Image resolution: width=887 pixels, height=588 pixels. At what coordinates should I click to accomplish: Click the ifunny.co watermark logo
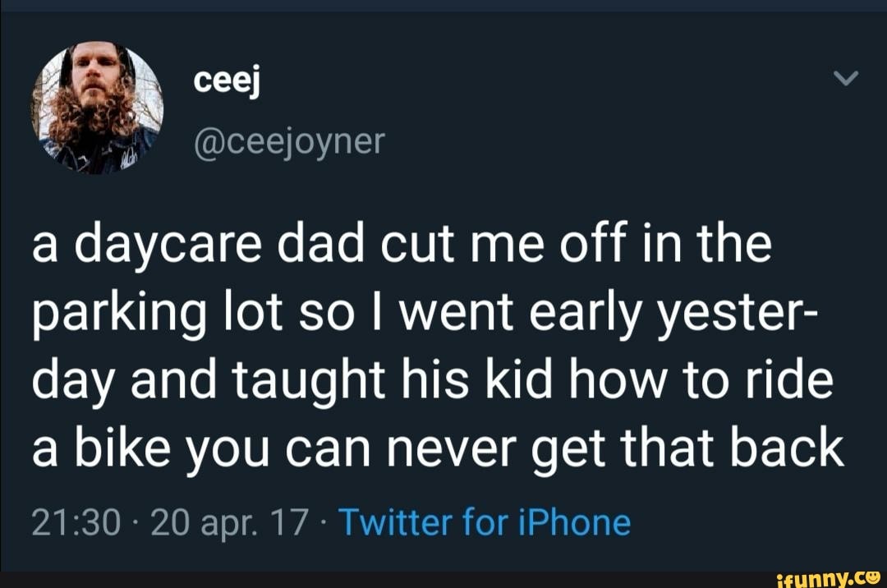(x=830, y=577)
